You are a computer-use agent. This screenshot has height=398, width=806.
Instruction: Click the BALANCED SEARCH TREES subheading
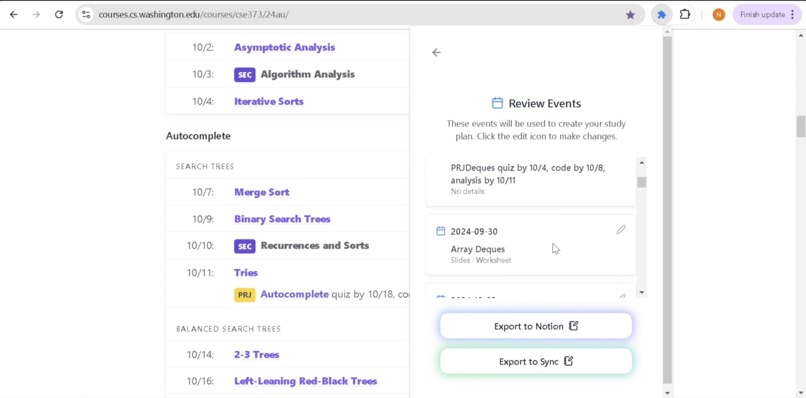228,329
